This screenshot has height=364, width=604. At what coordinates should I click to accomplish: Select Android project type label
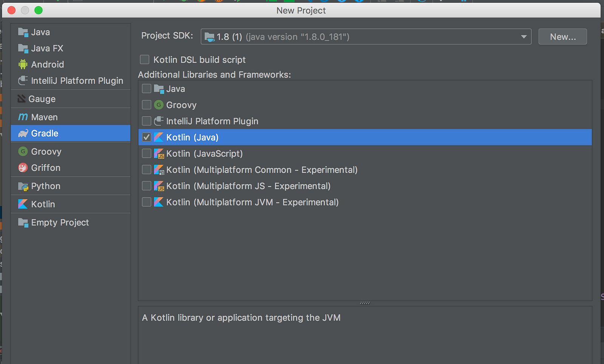tap(48, 65)
